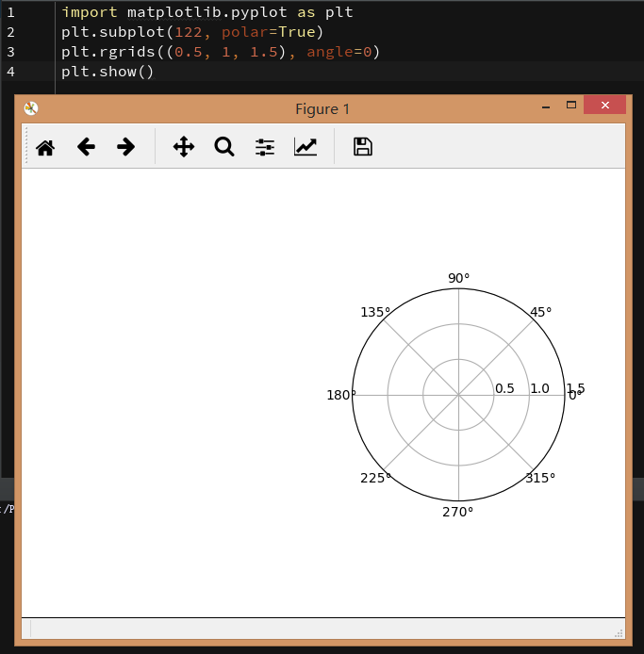This screenshot has width=644, height=654.
Task: Click the plt.show() line
Action: (x=107, y=72)
